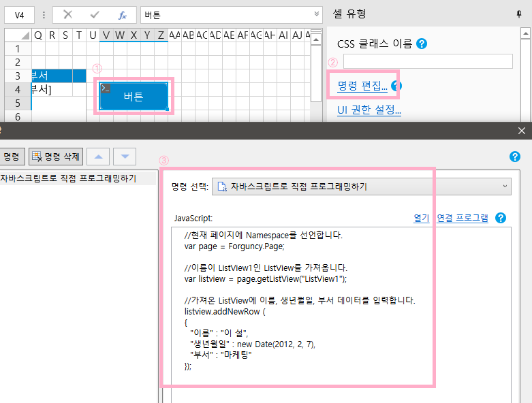This screenshot has width=532, height=403.
Task: Open the fx insert function icon
Action: [122, 14]
